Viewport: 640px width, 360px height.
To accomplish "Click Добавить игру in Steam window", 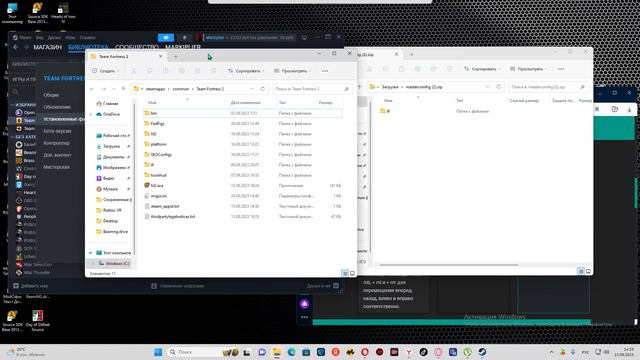I will tap(31, 286).
